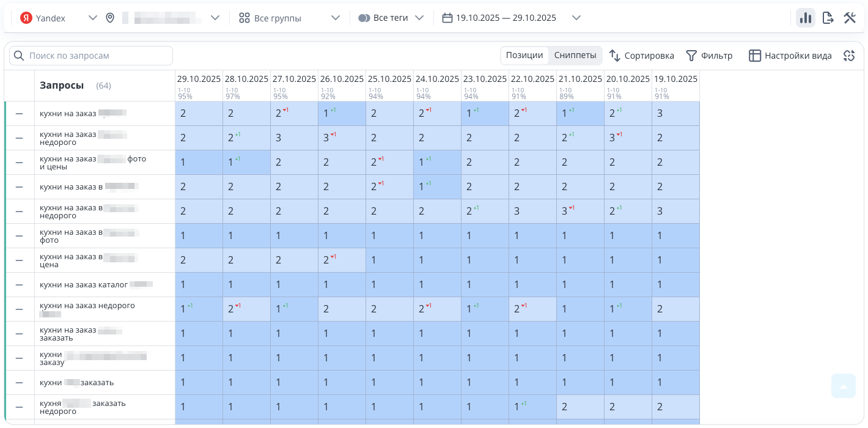Switch to the Сниппеты tab
This screenshot has height=428, width=868.
pyautogui.click(x=575, y=55)
